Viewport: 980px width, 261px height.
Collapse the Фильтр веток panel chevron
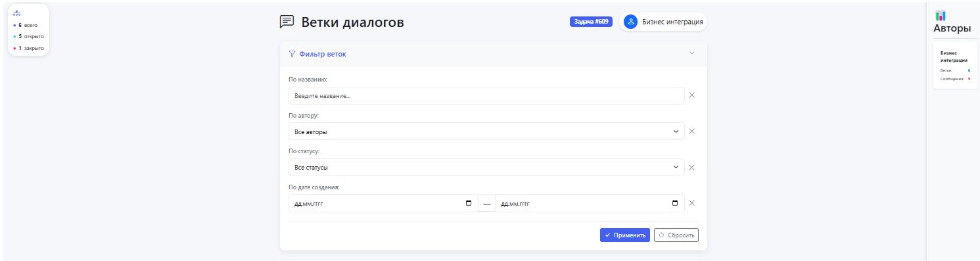691,53
